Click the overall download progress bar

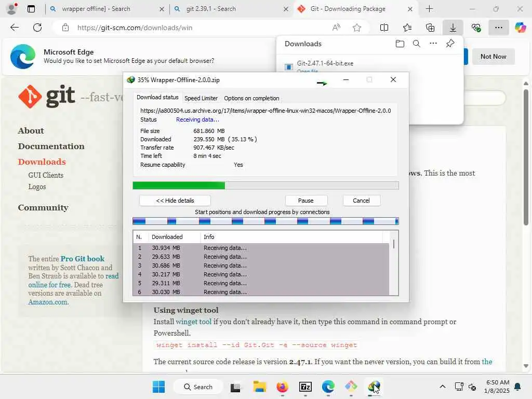pyautogui.click(x=265, y=185)
